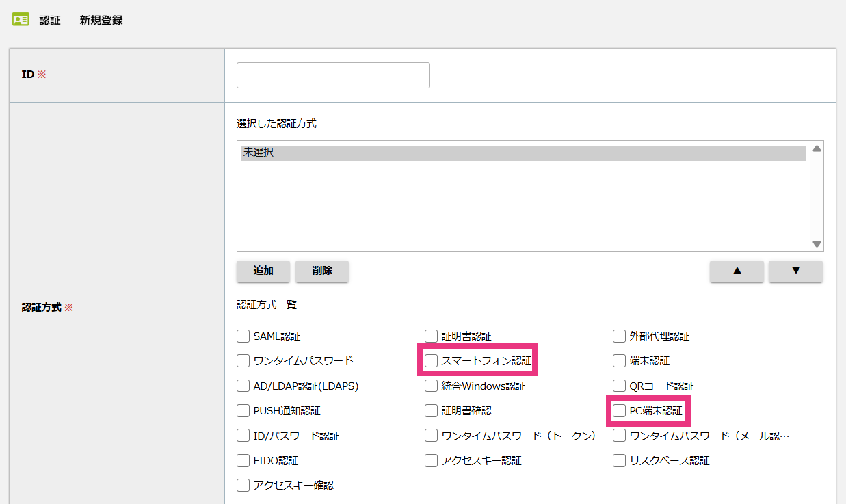
Task: Enable the 外部代理認証 checkbox
Action: [619, 336]
